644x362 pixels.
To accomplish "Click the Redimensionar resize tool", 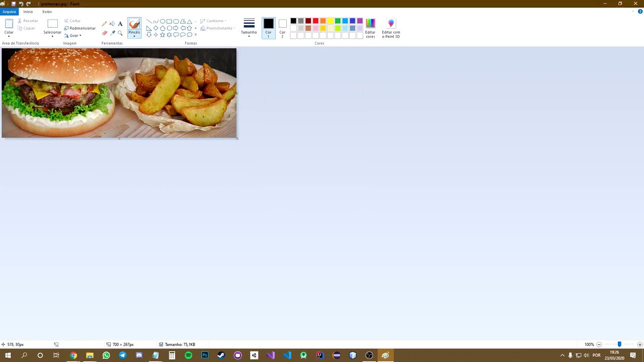I will point(79,28).
